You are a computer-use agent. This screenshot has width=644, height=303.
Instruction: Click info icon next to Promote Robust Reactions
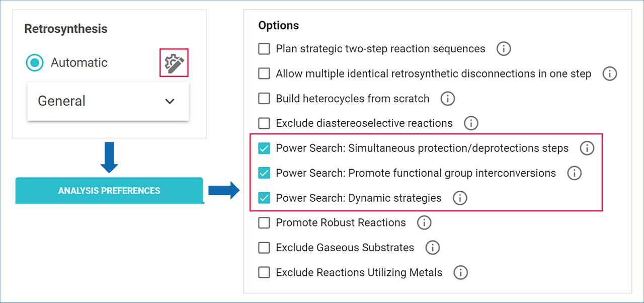coord(424,222)
